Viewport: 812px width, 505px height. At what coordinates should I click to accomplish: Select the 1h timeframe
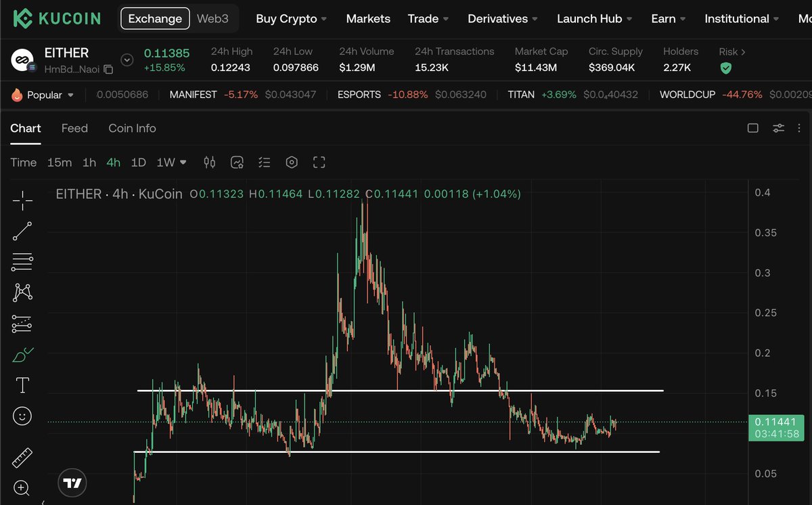89,162
